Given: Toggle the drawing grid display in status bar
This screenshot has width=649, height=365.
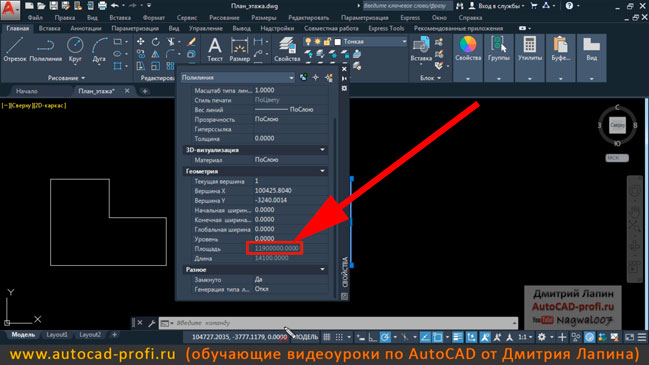Looking at the screenshot, I should coord(327,337).
